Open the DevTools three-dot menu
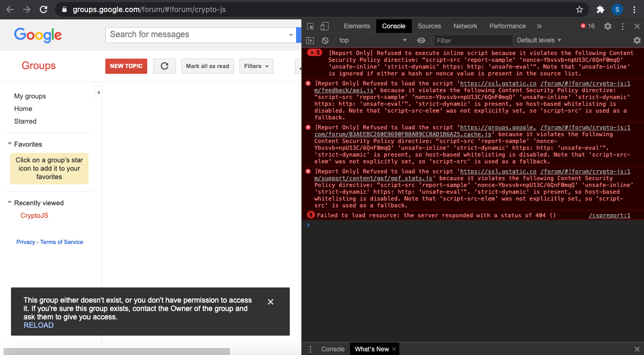 point(623,26)
